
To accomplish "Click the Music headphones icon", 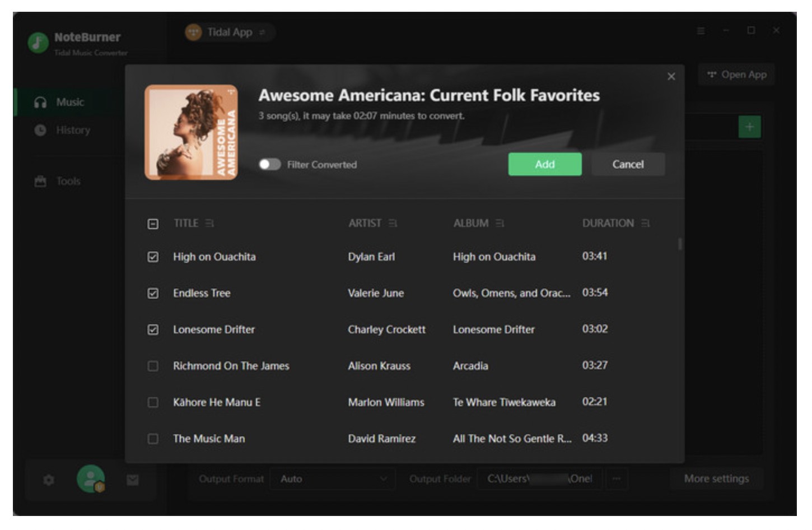I will [x=40, y=102].
